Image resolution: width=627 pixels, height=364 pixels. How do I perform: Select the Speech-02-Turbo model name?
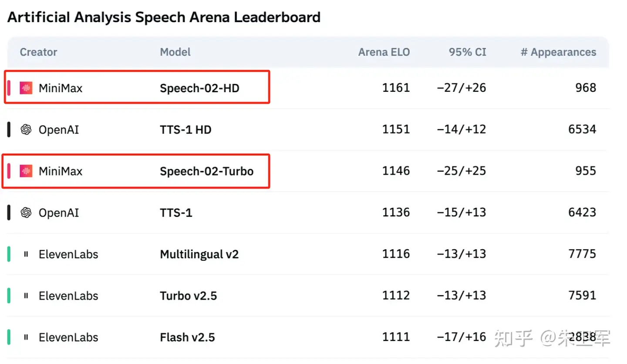tap(207, 171)
